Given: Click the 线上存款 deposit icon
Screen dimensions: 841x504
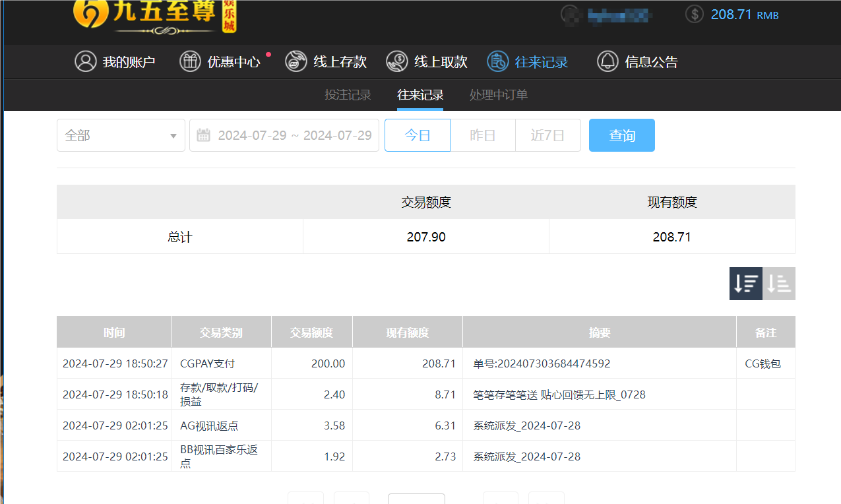Looking at the screenshot, I should [x=295, y=61].
